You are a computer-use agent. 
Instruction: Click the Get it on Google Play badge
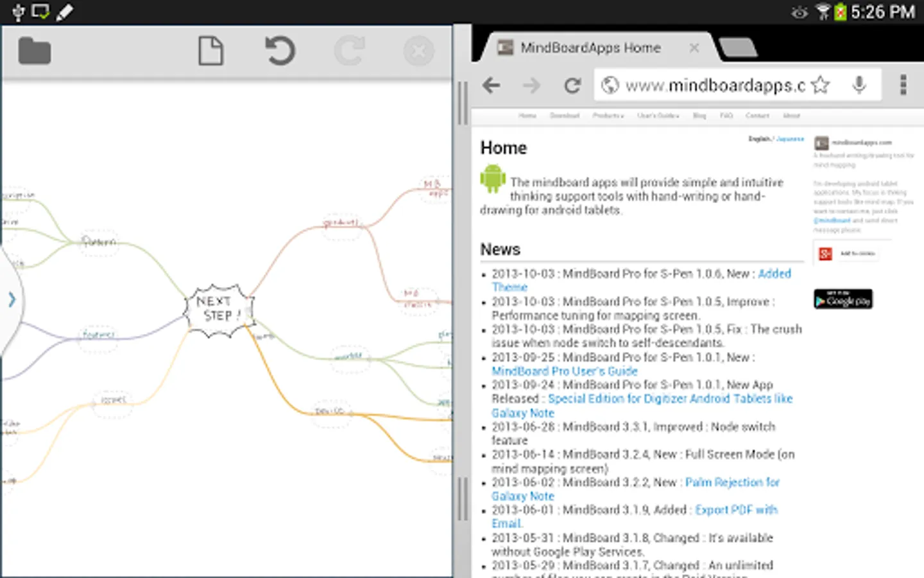coord(843,299)
